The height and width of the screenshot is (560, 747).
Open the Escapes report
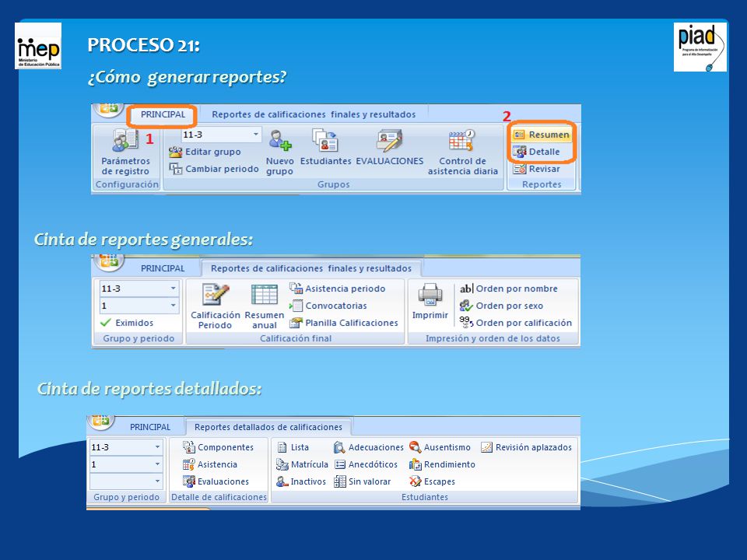coord(432,481)
